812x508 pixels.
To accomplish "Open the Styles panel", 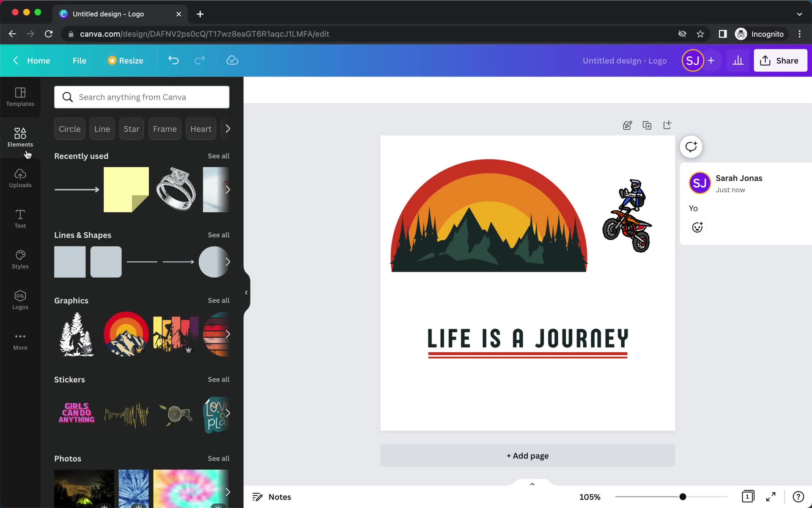I will [20, 259].
